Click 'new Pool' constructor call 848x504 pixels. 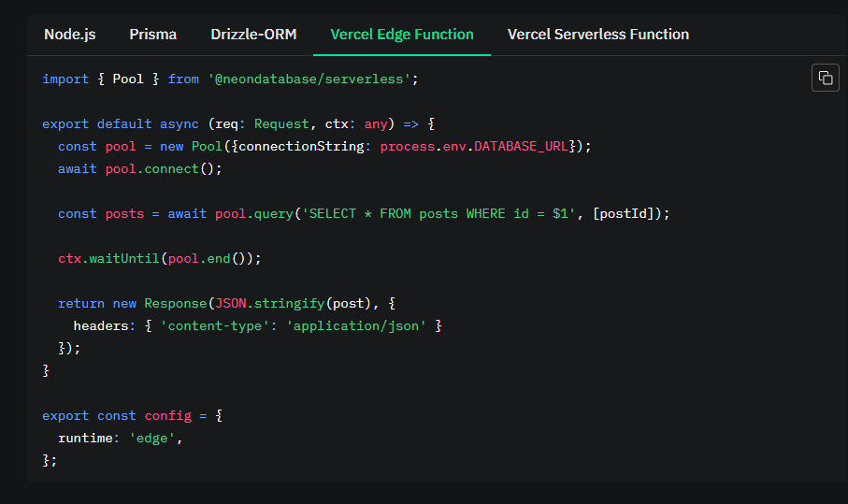click(x=191, y=147)
